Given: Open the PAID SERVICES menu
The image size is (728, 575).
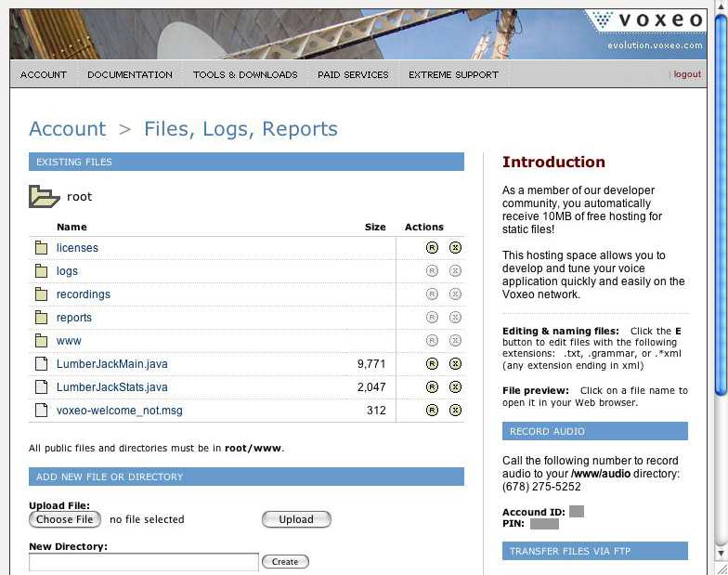Looking at the screenshot, I should (x=353, y=74).
